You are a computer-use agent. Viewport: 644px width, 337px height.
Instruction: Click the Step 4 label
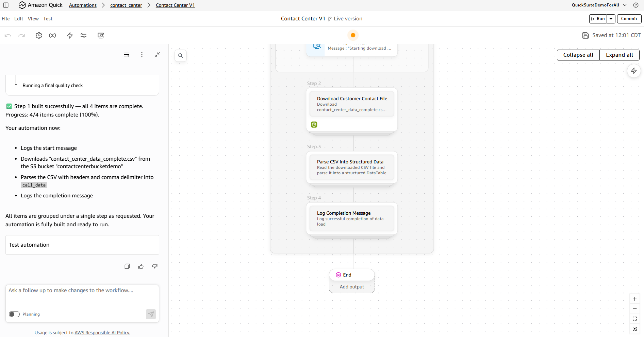[x=314, y=198]
